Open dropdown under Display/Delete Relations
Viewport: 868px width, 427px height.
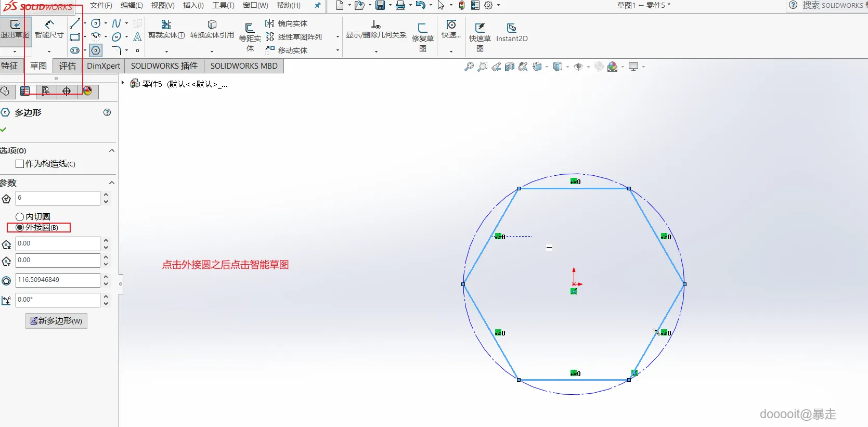click(x=376, y=51)
